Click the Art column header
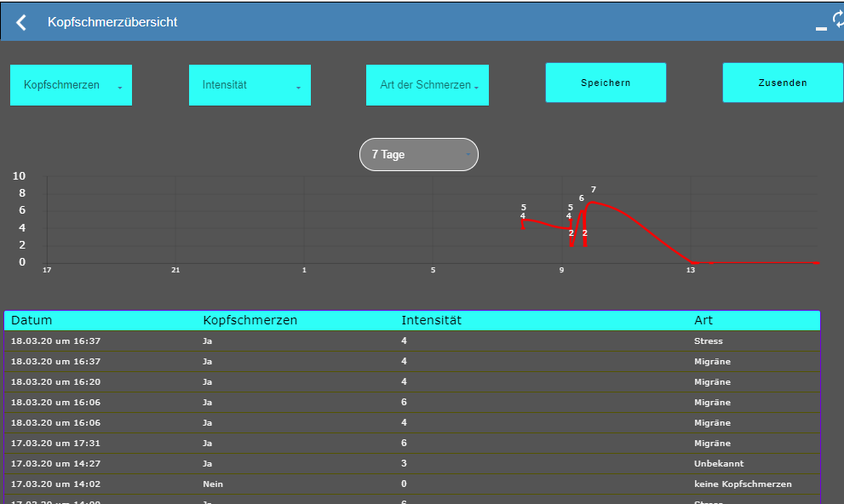844x504 pixels. point(703,320)
